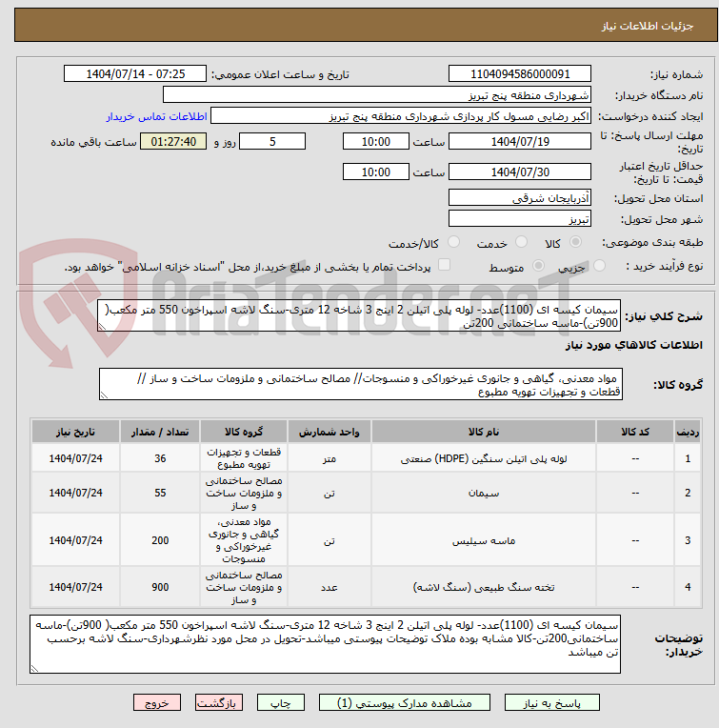Click the گروه کالا text area
This screenshot has width=719, height=728.
pos(361,384)
